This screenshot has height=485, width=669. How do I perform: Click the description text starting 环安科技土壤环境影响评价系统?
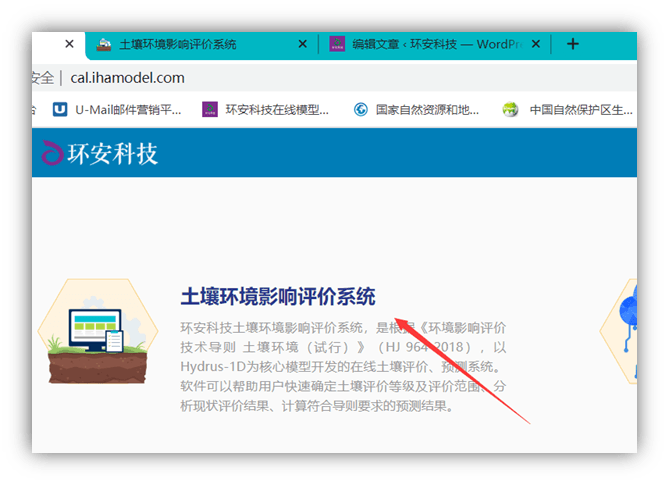pyautogui.click(x=343, y=328)
